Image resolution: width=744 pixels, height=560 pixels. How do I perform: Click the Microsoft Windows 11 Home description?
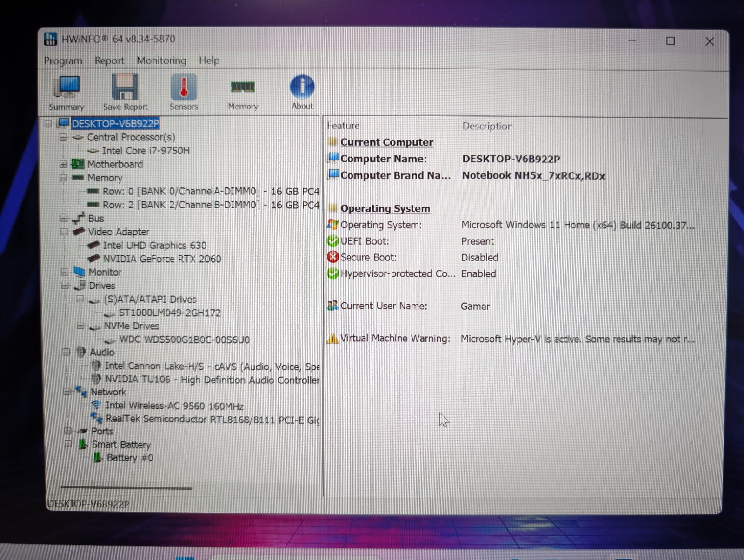(x=578, y=225)
